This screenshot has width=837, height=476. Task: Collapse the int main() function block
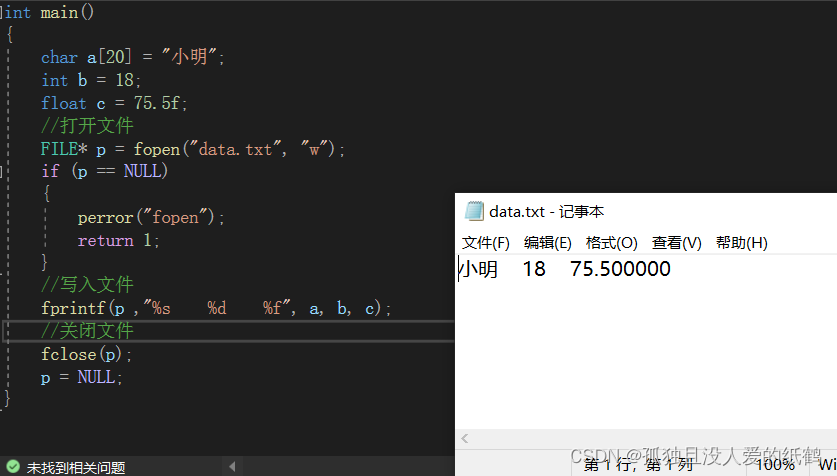coord(2,12)
